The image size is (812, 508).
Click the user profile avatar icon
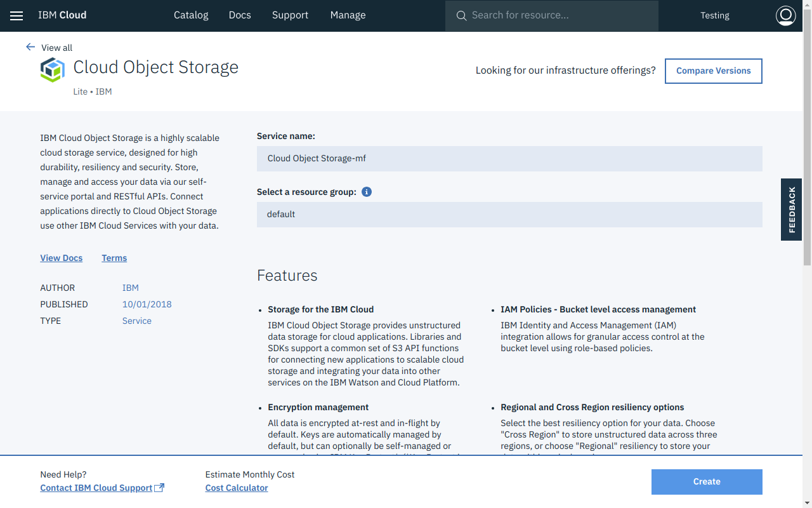785,16
